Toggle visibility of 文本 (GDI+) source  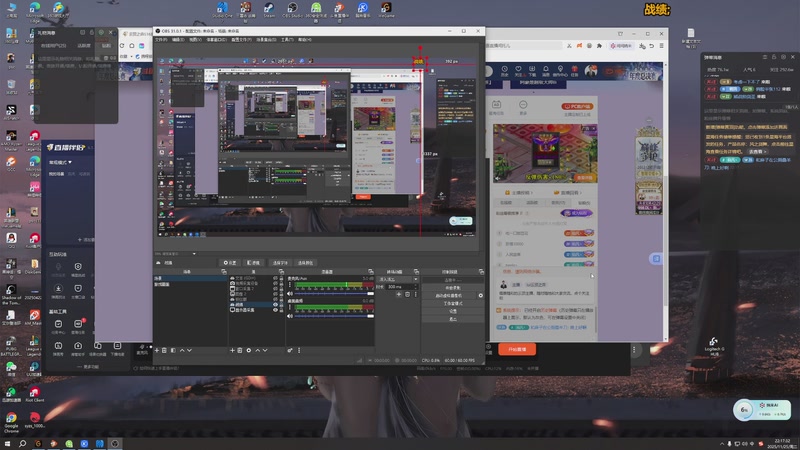click(x=276, y=278)
